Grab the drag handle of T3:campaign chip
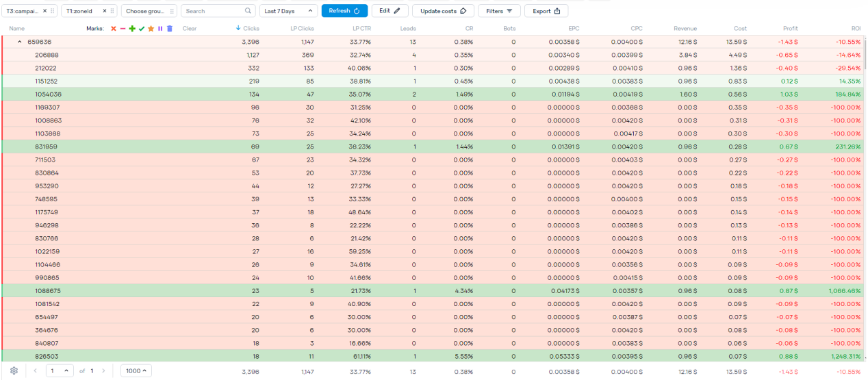The height and width of the screenshot is (380, 868). 53,11
